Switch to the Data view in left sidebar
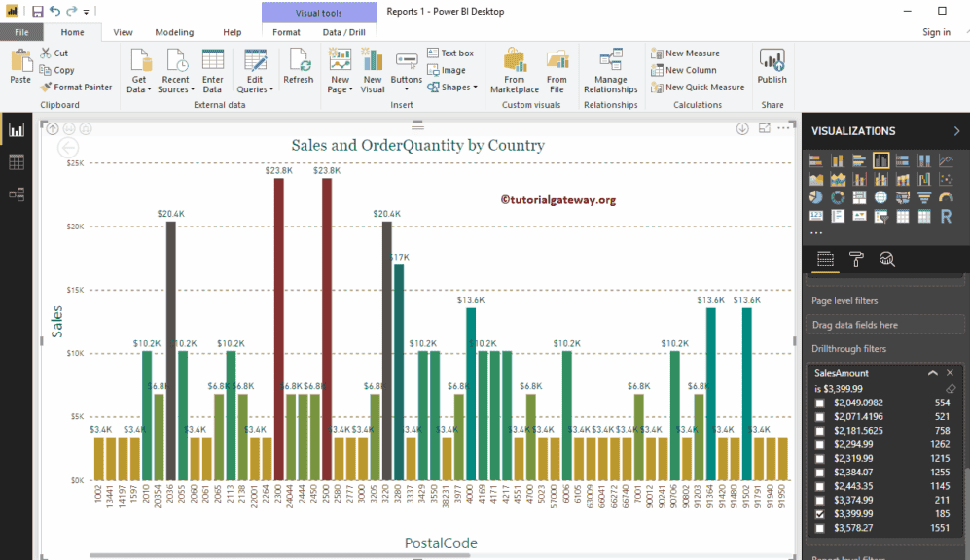Screen dimensions: 970x560 click(17, 162)
